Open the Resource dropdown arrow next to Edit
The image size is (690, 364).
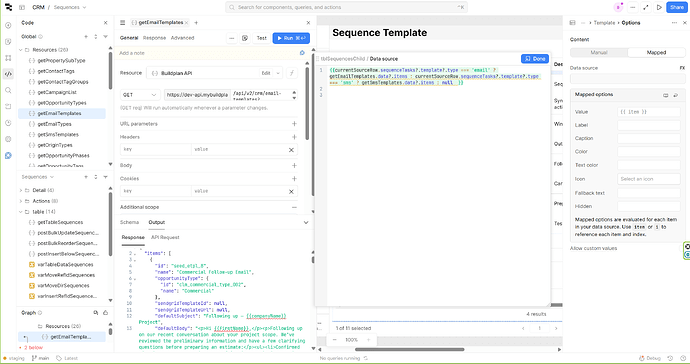point(278,73)
